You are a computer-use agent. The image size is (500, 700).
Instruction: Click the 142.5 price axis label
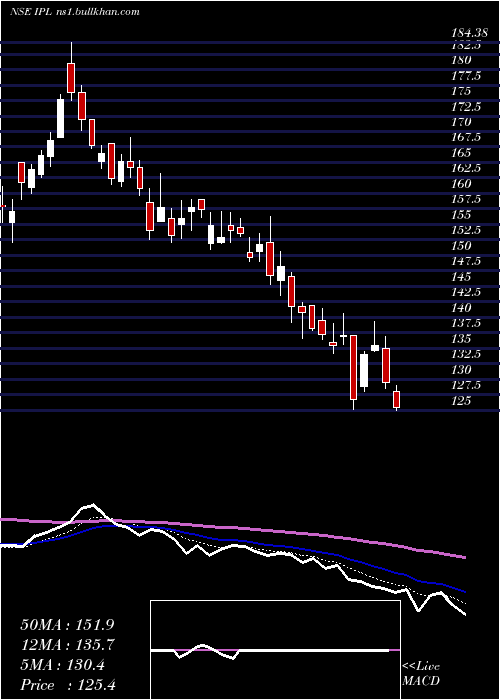(467, 292)
